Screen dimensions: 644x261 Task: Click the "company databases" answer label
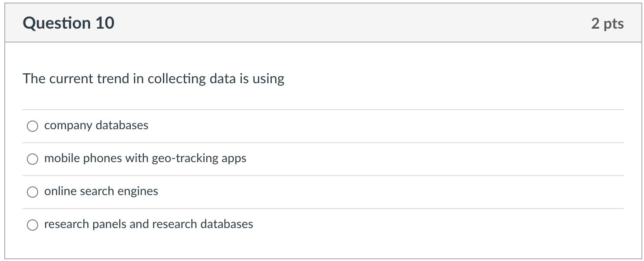point(96,125)
